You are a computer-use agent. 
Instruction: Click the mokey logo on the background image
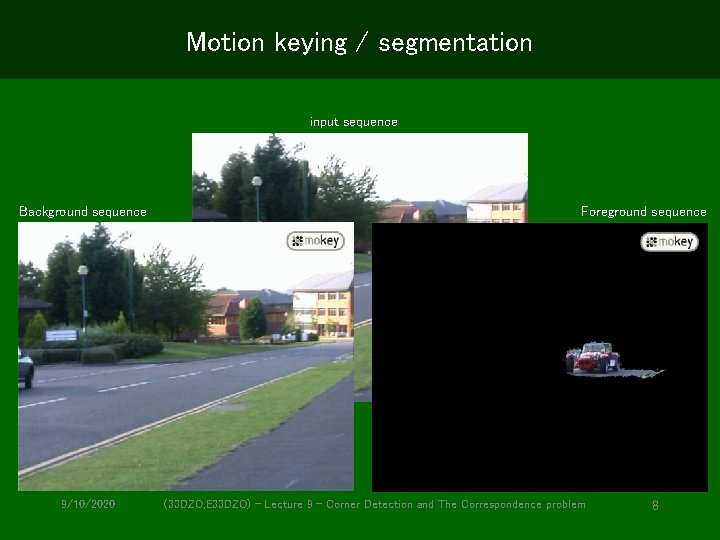coord(315,241)
